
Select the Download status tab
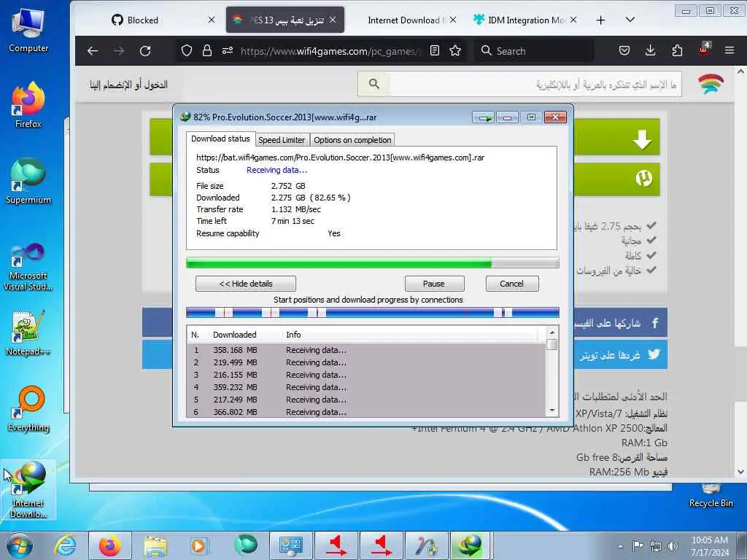point(220,139)
